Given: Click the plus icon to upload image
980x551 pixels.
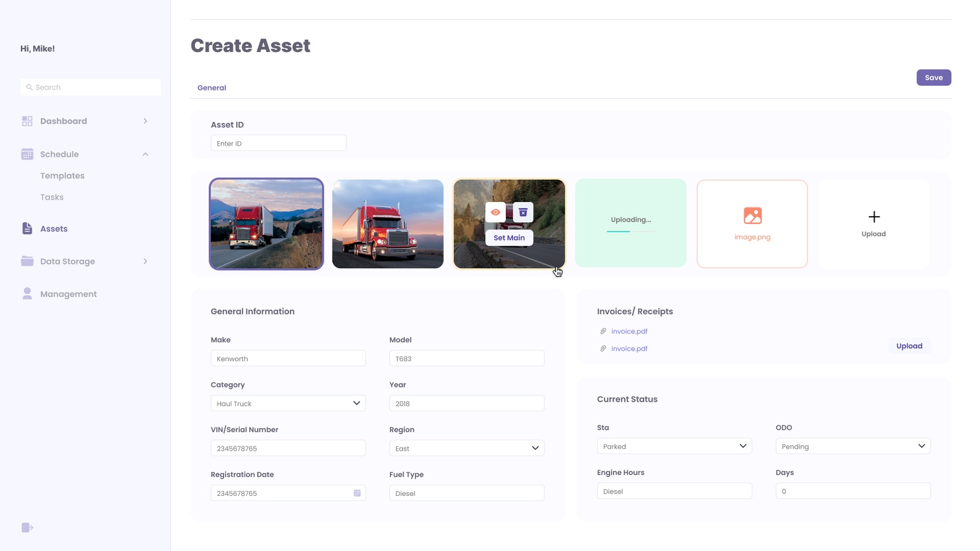Looking at the screenshot, I should (x=874, y=217).
